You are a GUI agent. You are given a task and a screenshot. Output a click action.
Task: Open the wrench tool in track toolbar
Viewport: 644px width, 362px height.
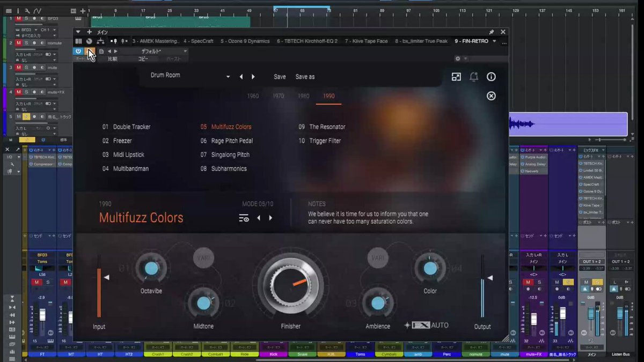27,11
